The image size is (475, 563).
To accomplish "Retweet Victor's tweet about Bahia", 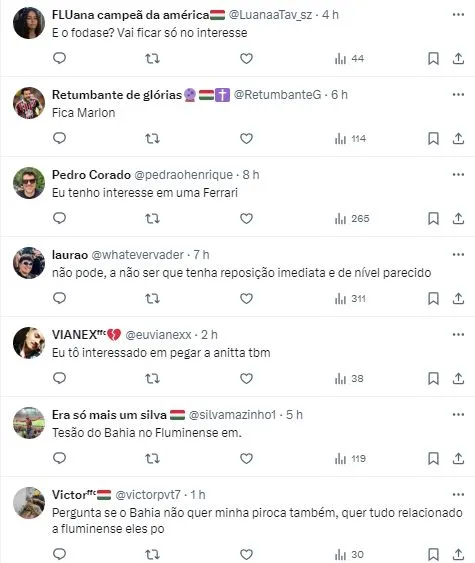I will click(152, 554).
